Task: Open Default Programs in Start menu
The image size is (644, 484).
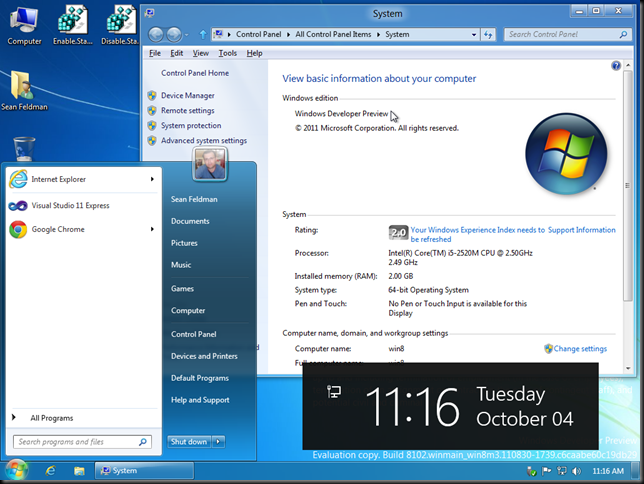Action: [200, 378]
